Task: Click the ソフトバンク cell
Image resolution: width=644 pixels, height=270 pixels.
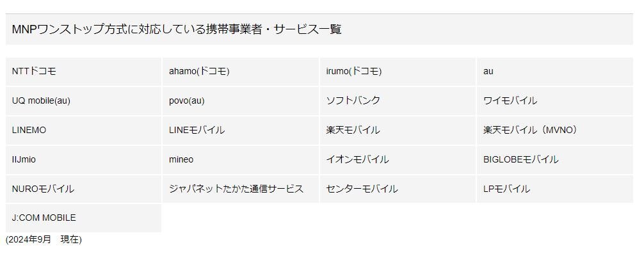Action: (x=398, y=101)
